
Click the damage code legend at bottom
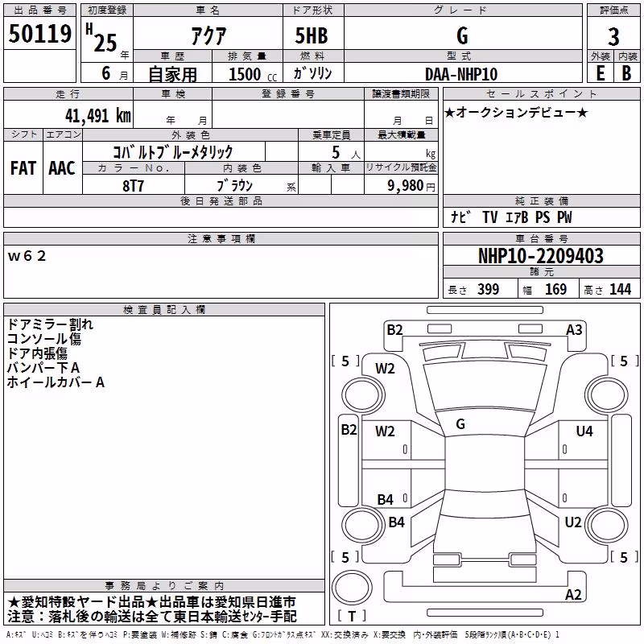pos(283,635)
